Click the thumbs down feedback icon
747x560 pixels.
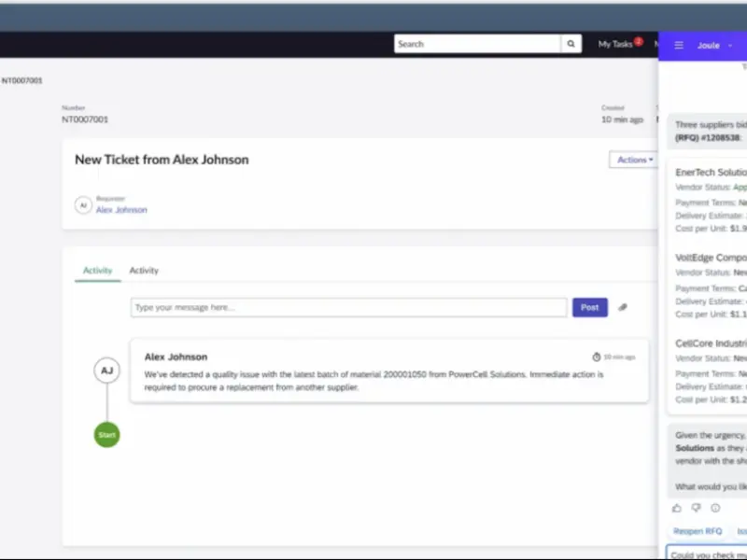point(696,508)
